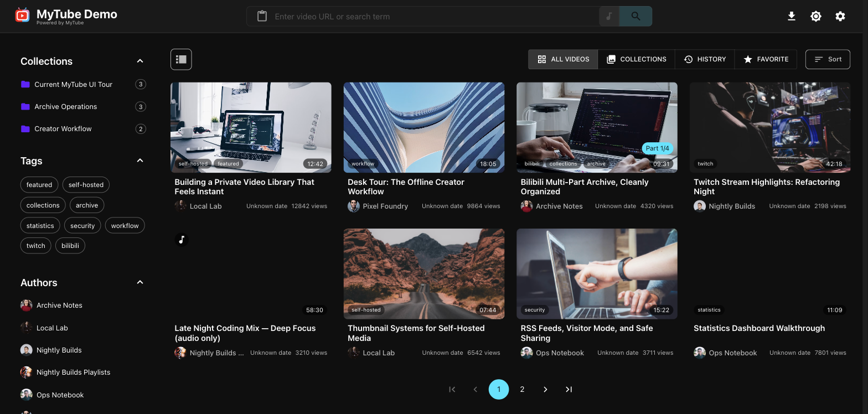Toggle the light/dark theme brightness icon
Image resolution: width=868 pixels, height=414 pixels.
(816, 17)
